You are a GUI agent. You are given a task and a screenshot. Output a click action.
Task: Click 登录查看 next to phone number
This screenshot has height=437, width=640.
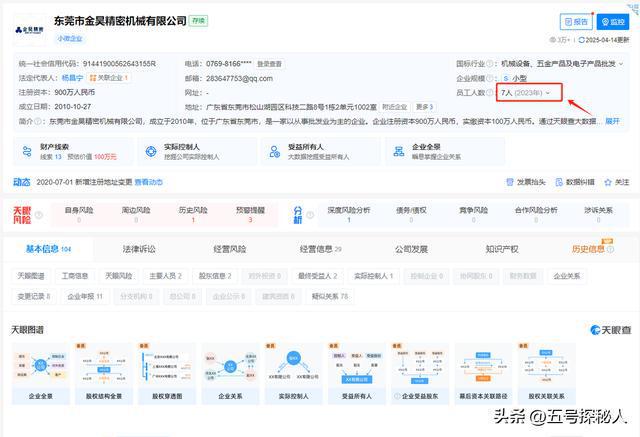click(269, 64)
